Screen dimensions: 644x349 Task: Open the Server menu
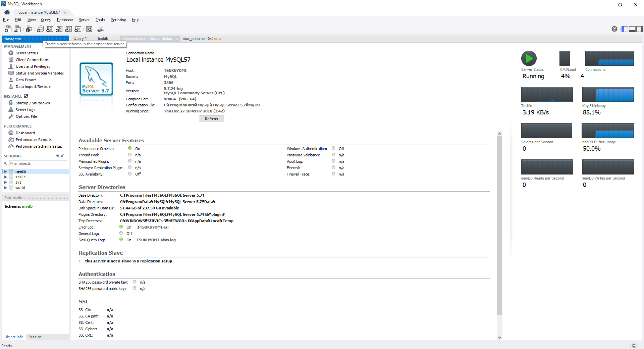(x=84, y=20)
